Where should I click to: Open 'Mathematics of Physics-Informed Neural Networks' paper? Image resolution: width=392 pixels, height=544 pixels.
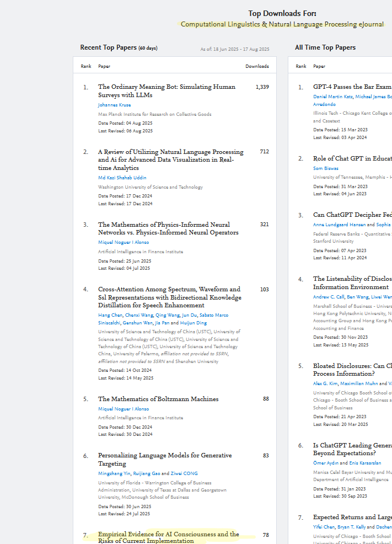click(168, 228)
